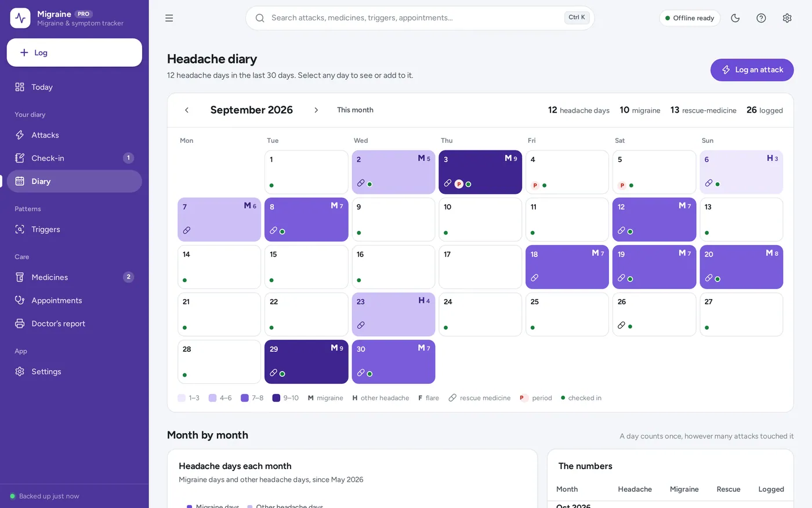Image resolution: width=812 pixels, height=508 pixels.
Task: Click the Ctrl K shortcut hint
Action: click(577, 17)
